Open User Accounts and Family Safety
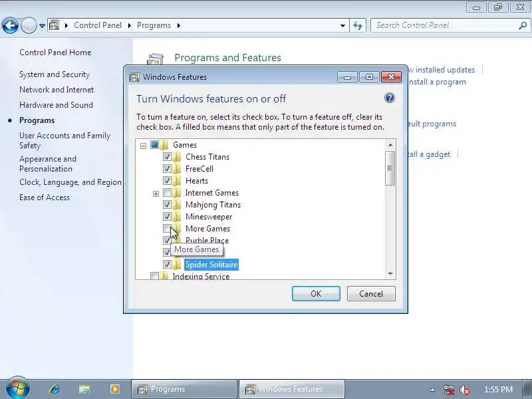Image resolution: width=532 pixels, height=399 pixels. pyautogui.click(x=65, y=140)
